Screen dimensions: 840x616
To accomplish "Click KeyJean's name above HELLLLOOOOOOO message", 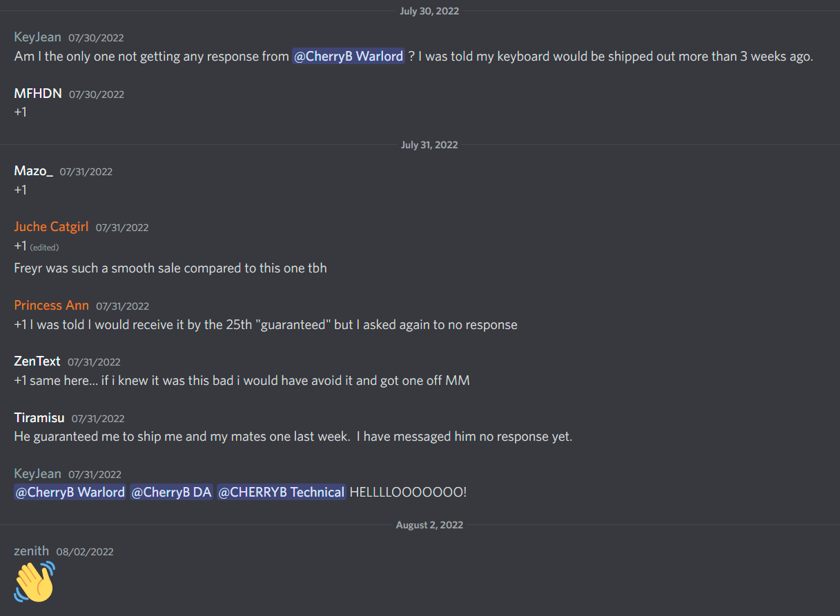I will pyautogui.click(x=37, y=473).
